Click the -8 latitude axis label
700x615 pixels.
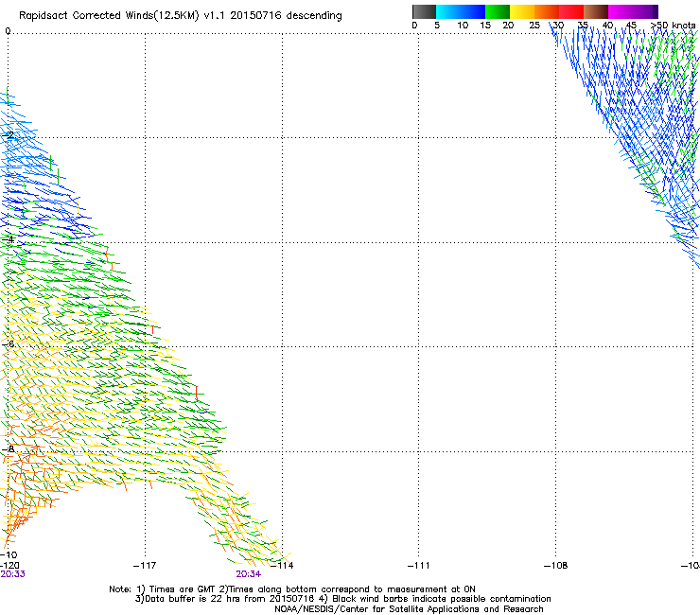(9, 448)
